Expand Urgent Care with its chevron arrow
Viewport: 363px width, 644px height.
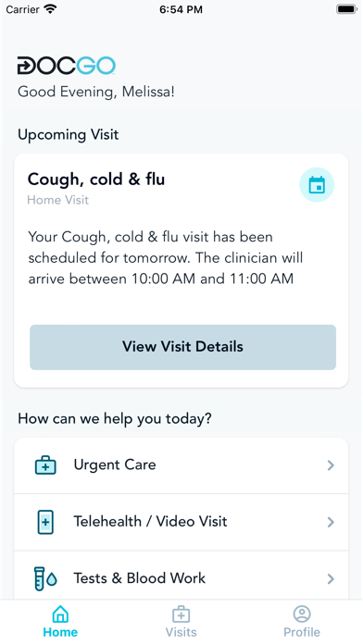point(331,464)
